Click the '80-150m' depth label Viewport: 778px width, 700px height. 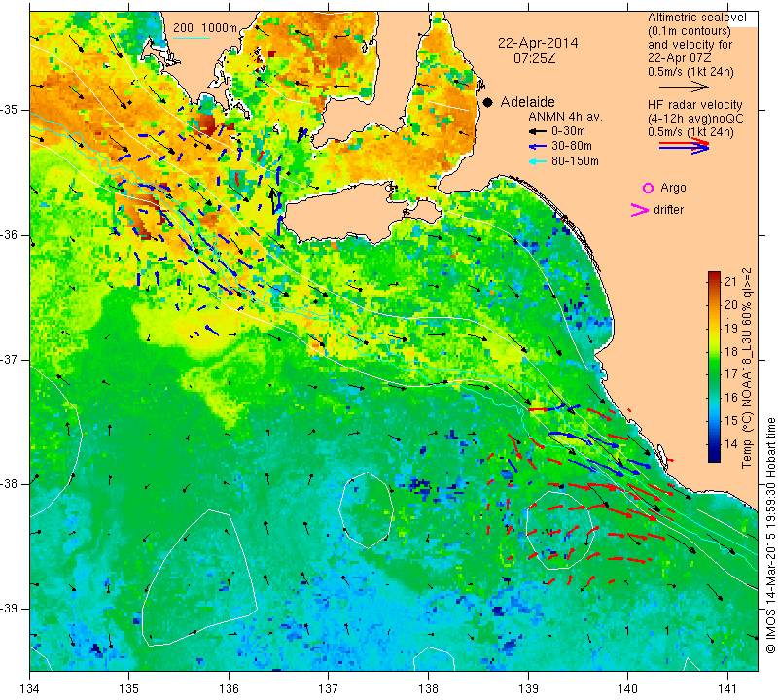[x=575, y=161]
